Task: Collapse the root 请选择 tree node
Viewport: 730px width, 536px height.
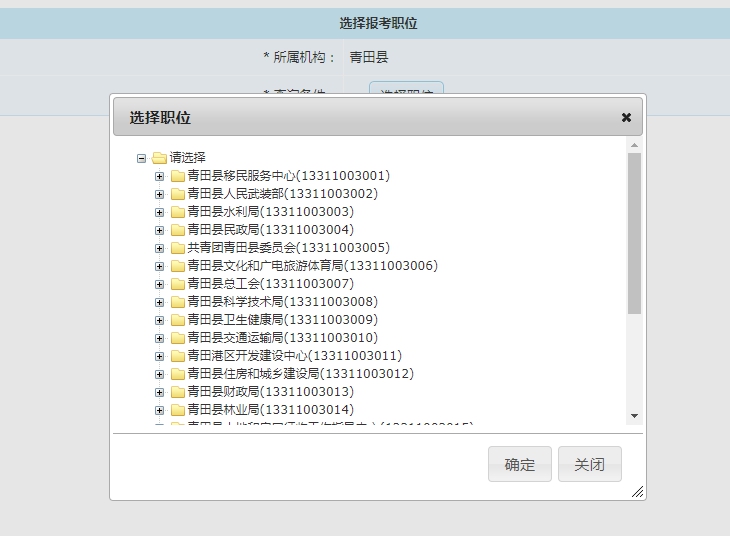Action: coord(141,158)
